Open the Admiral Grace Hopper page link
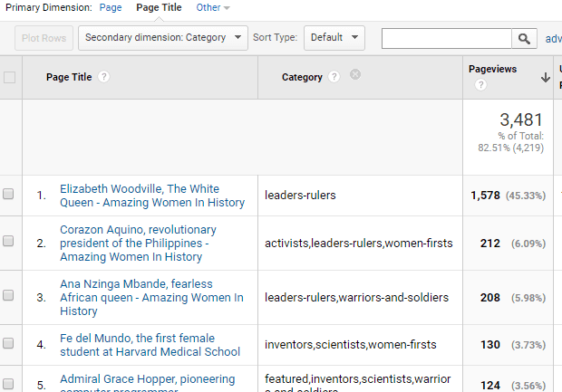The height and width of the screenshot is (392, 562). (x=147, y=379)
